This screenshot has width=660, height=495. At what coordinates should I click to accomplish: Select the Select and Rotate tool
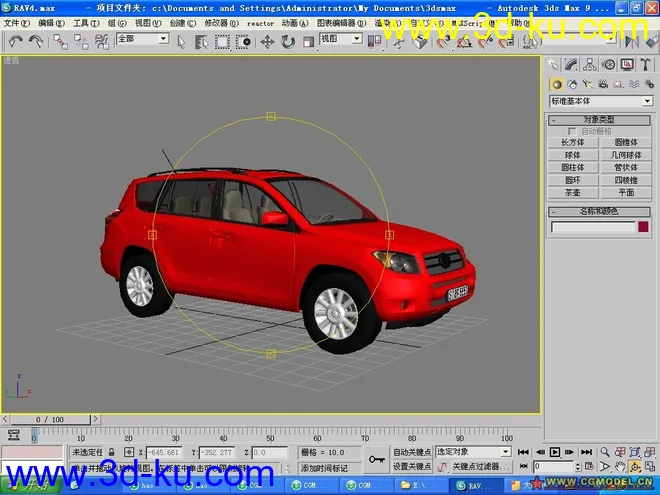coord(288,42)
